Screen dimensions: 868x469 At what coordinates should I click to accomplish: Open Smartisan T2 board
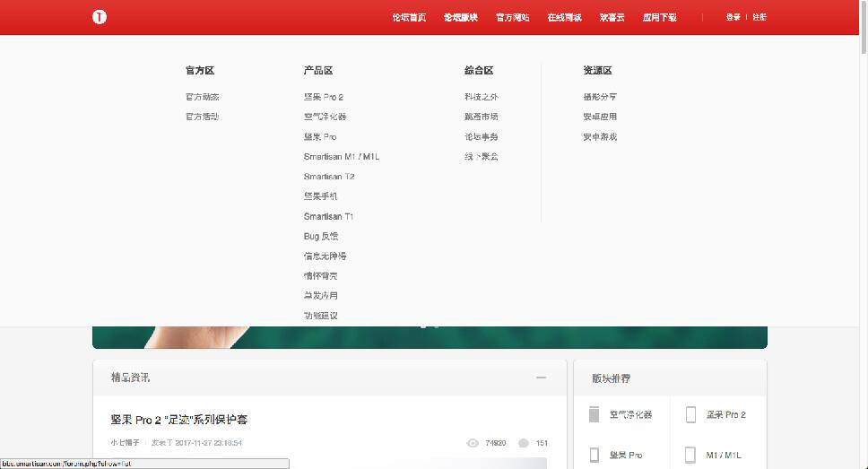click(329, 177)
